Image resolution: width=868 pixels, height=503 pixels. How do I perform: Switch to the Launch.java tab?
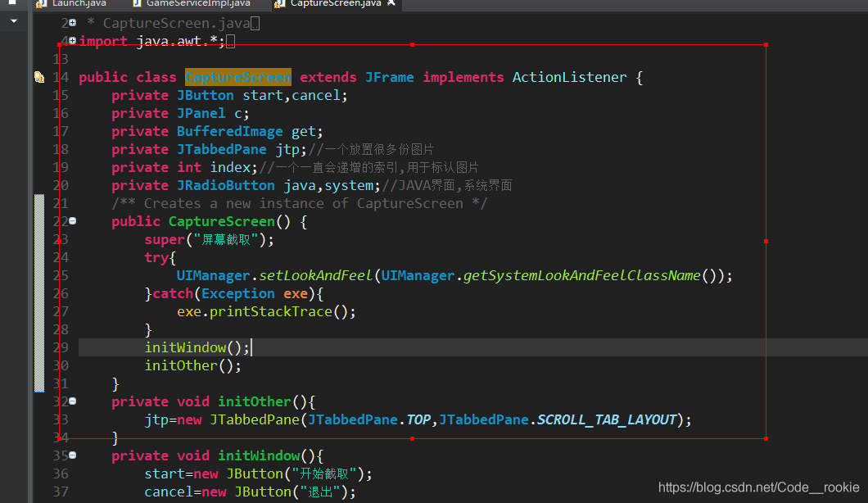78,4
